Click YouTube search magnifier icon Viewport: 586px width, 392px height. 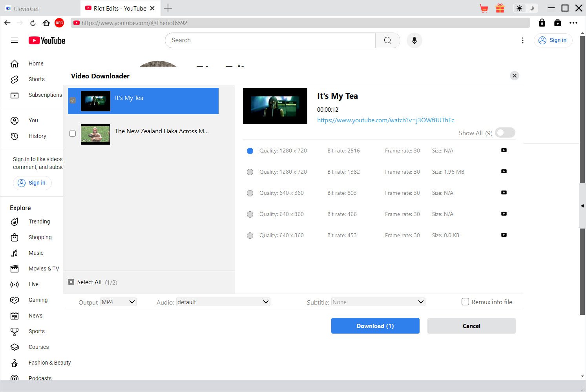pyautogui.click(x=387, y=40)
